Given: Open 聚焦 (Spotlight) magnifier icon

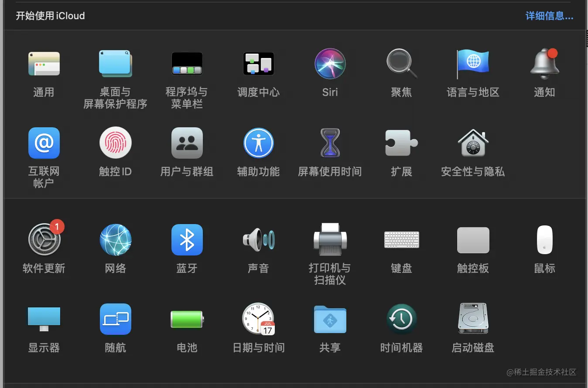Looking at the screenshot, I should pyautogui.click(x=402, y=64).
